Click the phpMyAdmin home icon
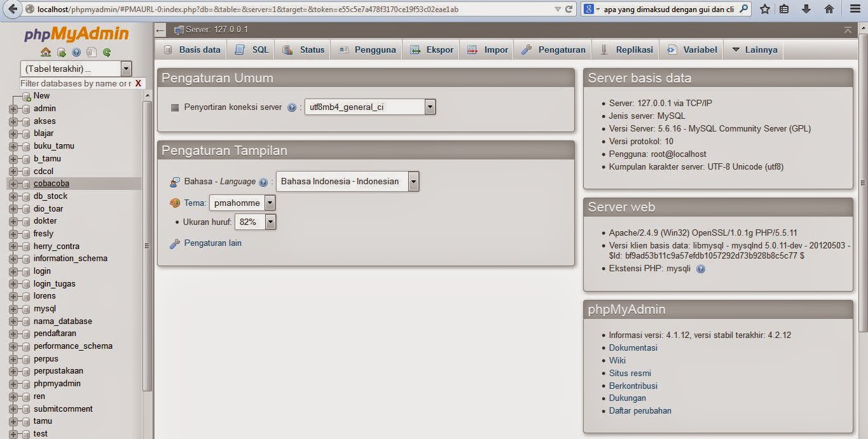868x439 pixels. click(x=46, y=53)
